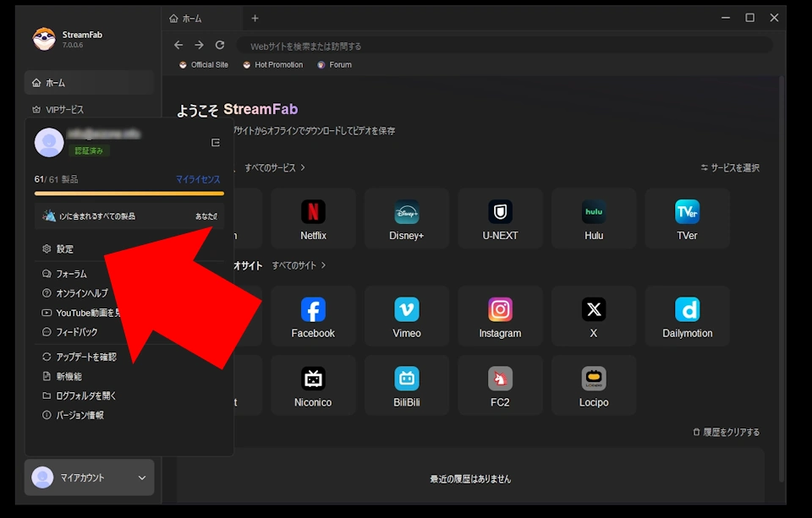Open the FC2 downloader icon
812x518 pixels.
[x=500, y=385]
